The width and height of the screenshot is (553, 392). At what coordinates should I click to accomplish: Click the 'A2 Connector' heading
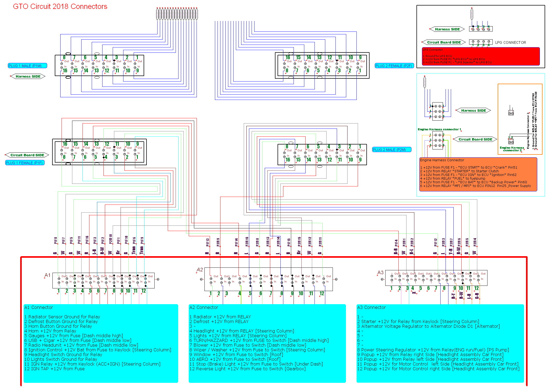(204, 308)
